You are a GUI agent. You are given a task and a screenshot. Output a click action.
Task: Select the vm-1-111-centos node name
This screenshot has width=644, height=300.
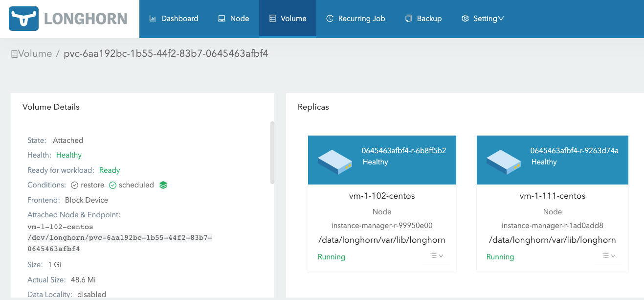(x=552, y=196)
